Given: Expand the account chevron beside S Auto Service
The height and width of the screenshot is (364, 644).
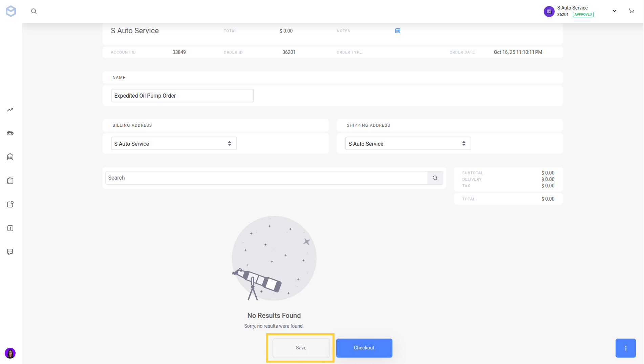Looking at the screenshot, I should click(614, 11).
